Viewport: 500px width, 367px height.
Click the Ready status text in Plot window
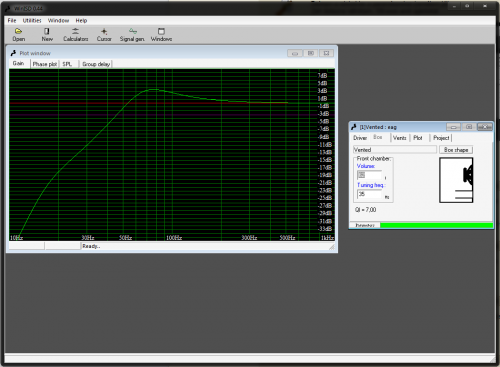[91, 246]
